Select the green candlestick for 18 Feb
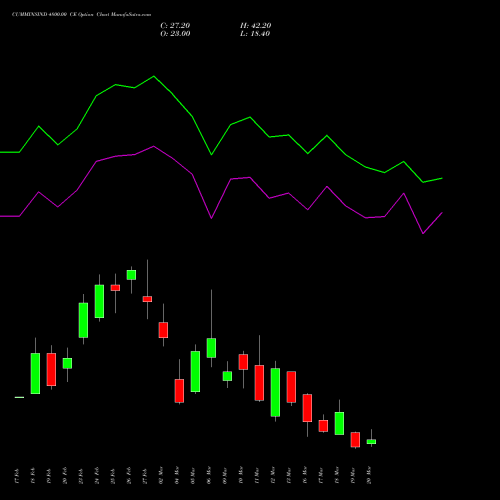Screen dimensions: 500x500 coord(35,373)
